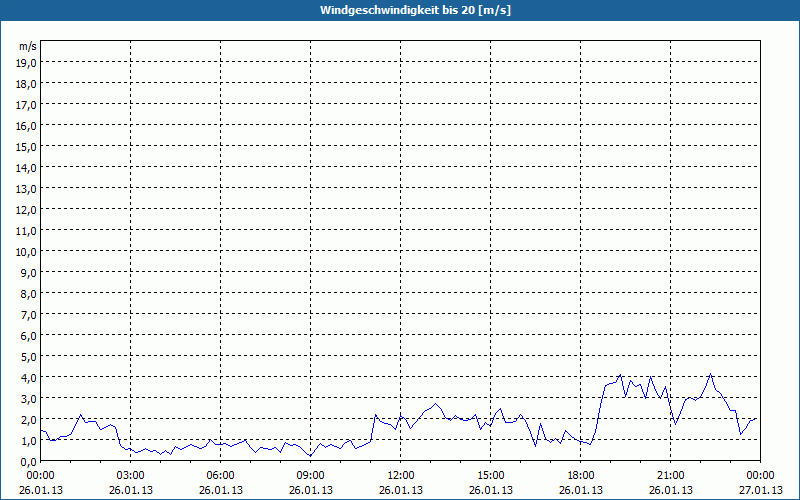Image resolution: width=800 pixels, height=500 pixels.
Task: Click the chart title Windgeschwindigkeit bis 20 [m/s]
Action: [415, 10]
